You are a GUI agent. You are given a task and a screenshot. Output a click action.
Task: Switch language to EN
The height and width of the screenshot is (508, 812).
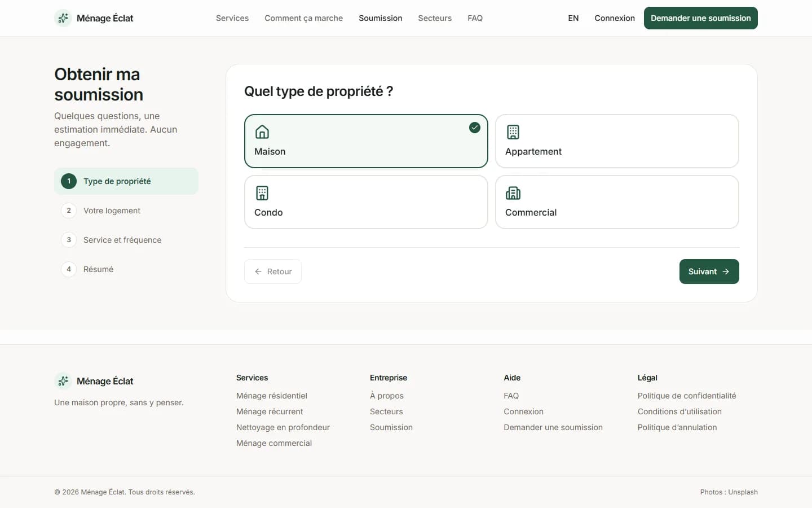(x=573, y=18)
